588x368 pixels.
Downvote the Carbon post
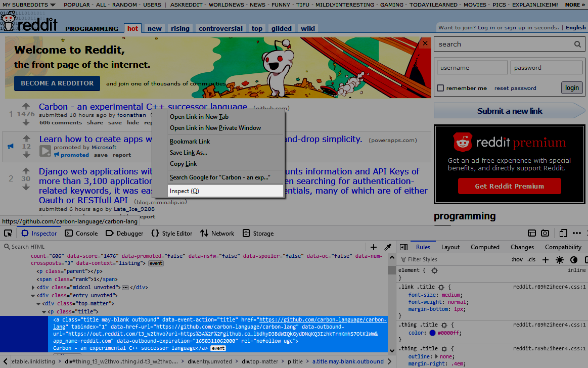click(x=26, y=122)
